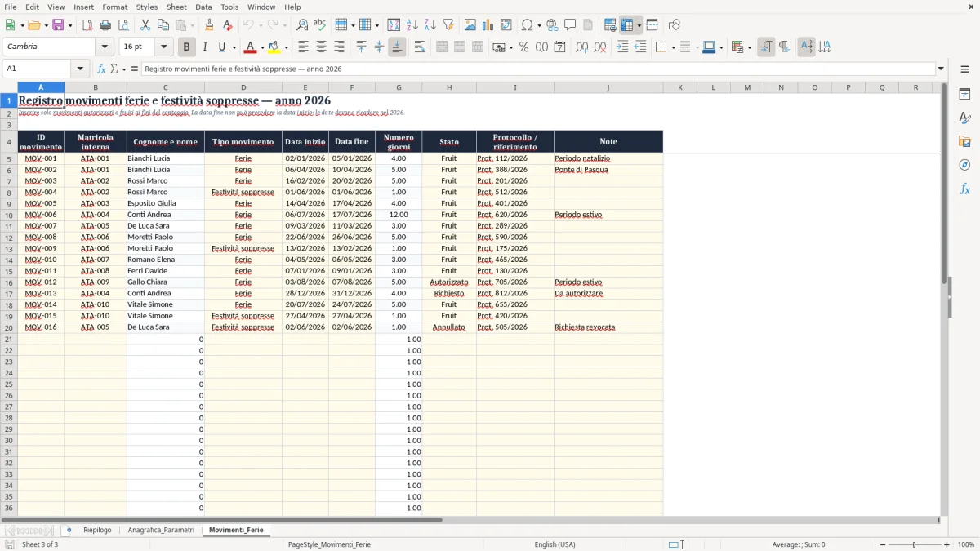980x551 pixels.
Task: Click the Cut scissors icon
Action: 145,25
